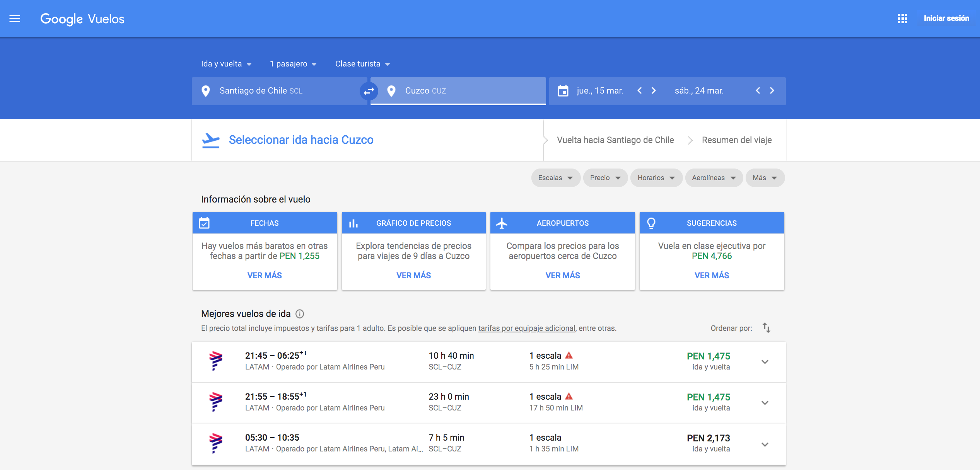Select the 10 h 40 min duration text

tap(451, 356)
